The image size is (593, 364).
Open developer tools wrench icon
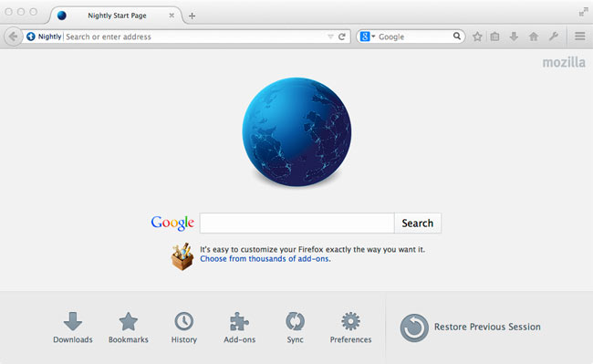(553, 36)
